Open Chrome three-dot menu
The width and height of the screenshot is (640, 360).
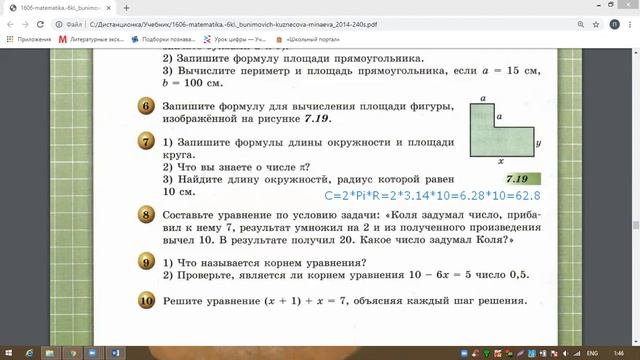630,24
